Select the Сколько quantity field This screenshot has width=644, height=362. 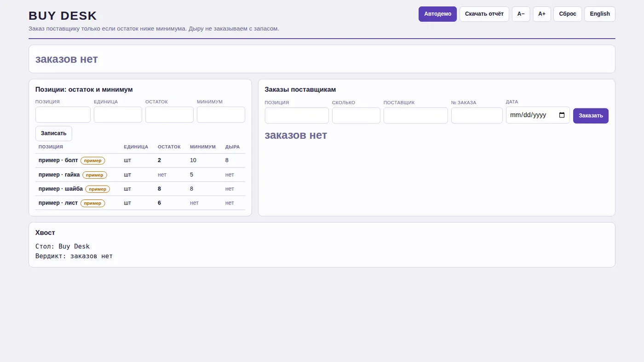tap(356, 116)
